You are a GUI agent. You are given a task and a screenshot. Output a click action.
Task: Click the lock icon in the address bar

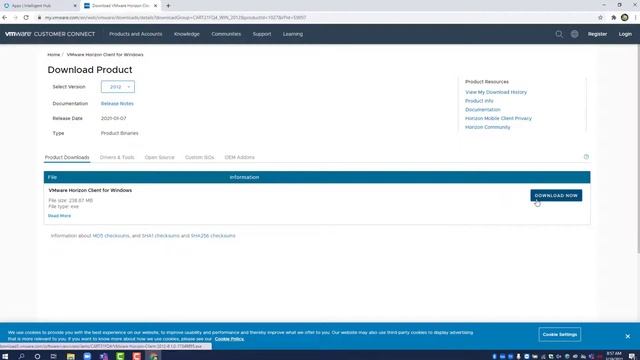[40, 18]
